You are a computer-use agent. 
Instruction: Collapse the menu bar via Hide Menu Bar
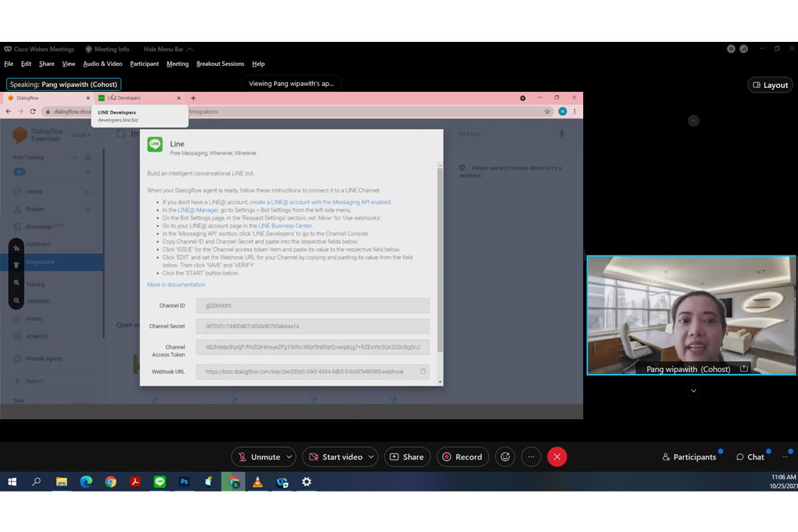coord(168,49)
